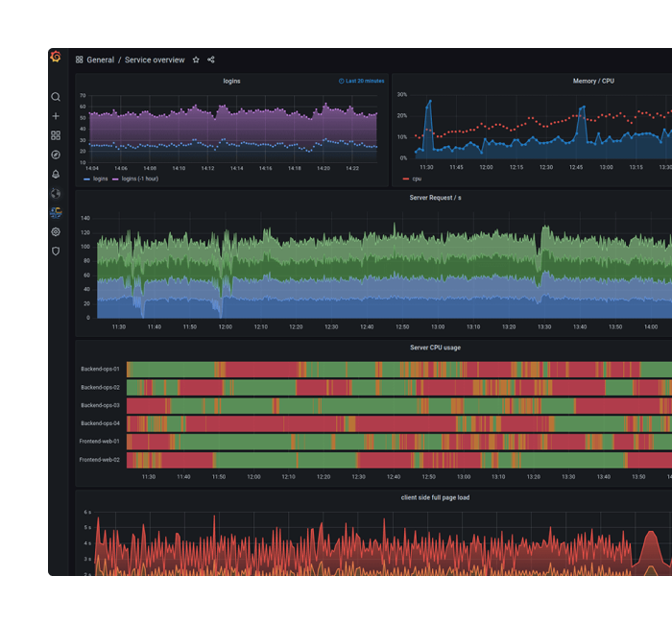Image resolution: width=672 pixels, height=624 pixels.
Task: Open the Memory / CPU panel title menu
Action: click(x=592, y=82)
